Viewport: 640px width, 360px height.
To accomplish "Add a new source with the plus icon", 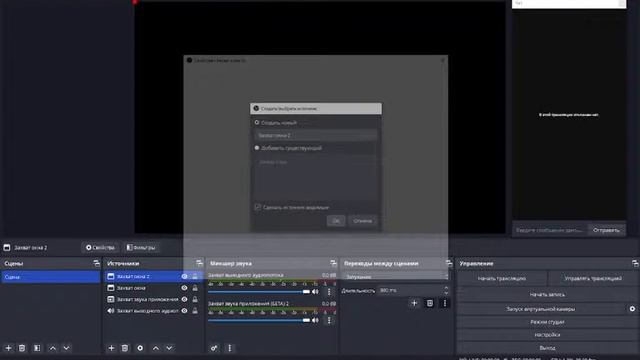I will tap(111, 348).
